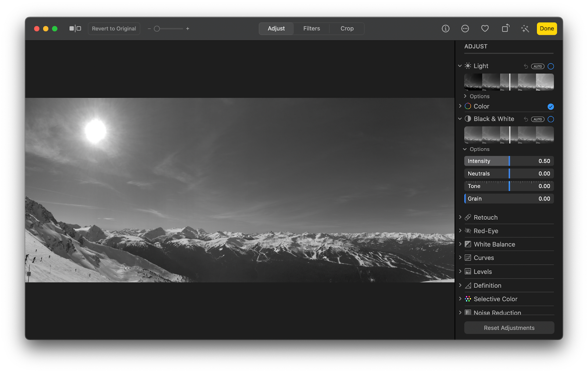Click the Retouch bandage icon

468,217
